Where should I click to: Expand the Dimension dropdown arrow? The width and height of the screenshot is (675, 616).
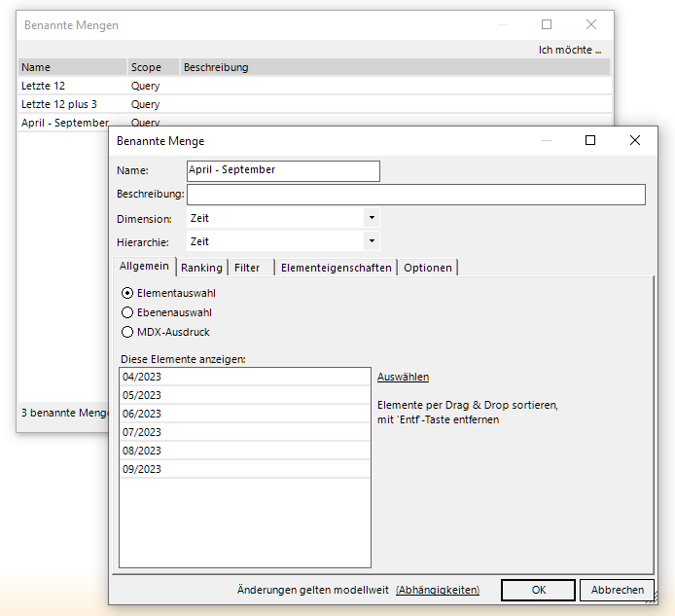pyautogui.click(x=371, y=218)
